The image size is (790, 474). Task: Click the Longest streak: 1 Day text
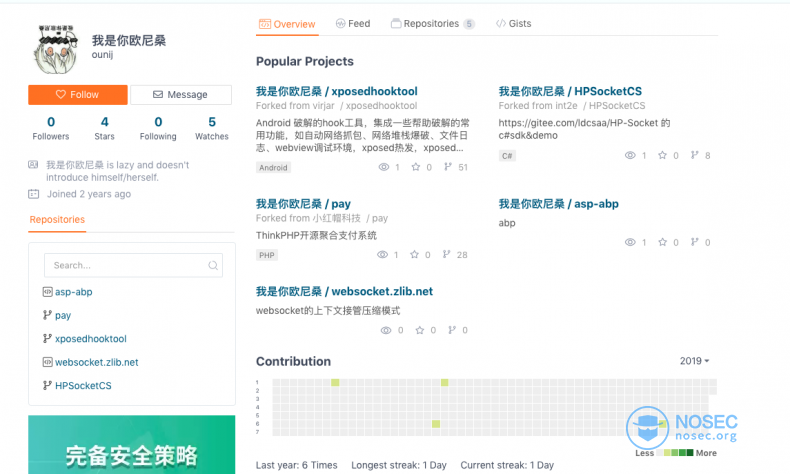click(x=399, y=465)
